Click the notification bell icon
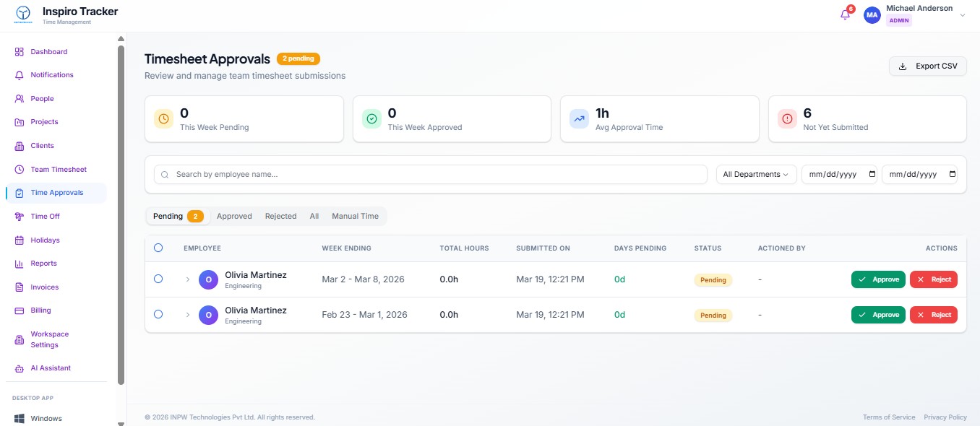 tap(845, 15)
